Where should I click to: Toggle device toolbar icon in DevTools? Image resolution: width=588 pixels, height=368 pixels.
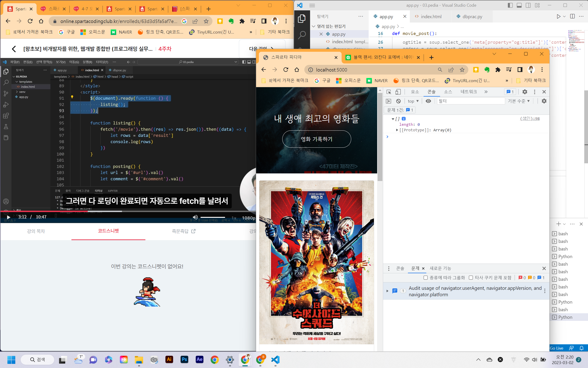398,92
